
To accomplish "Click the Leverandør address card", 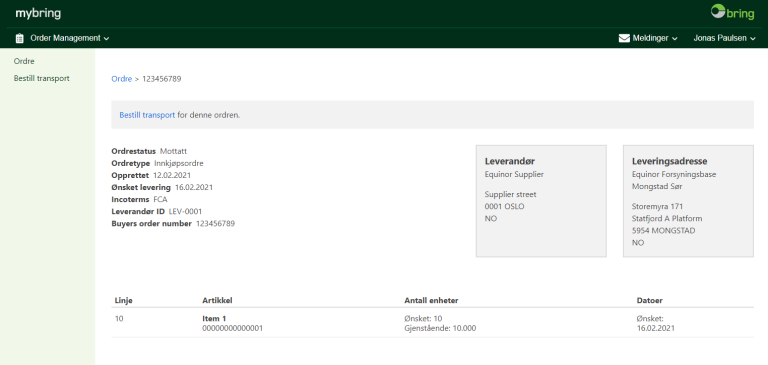I will coord(541,201).
